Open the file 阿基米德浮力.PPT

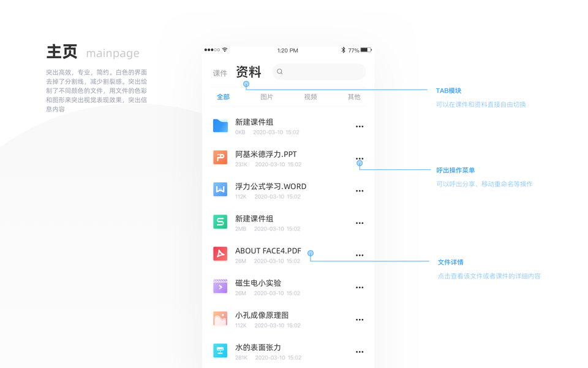pyautogui.click(x=266, y=155)
